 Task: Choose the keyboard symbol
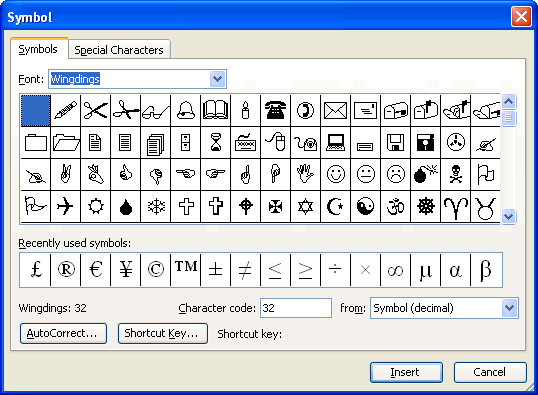coord(246,142)
